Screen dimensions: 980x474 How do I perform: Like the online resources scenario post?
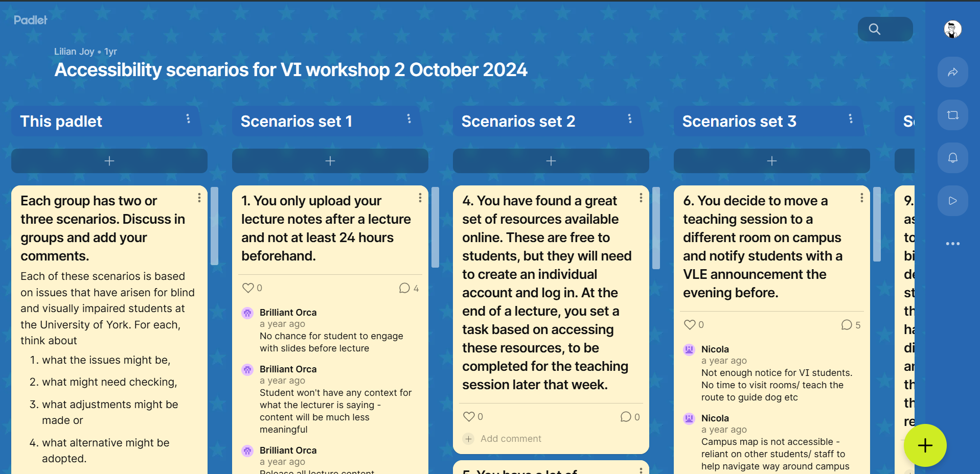pos(469,417)
